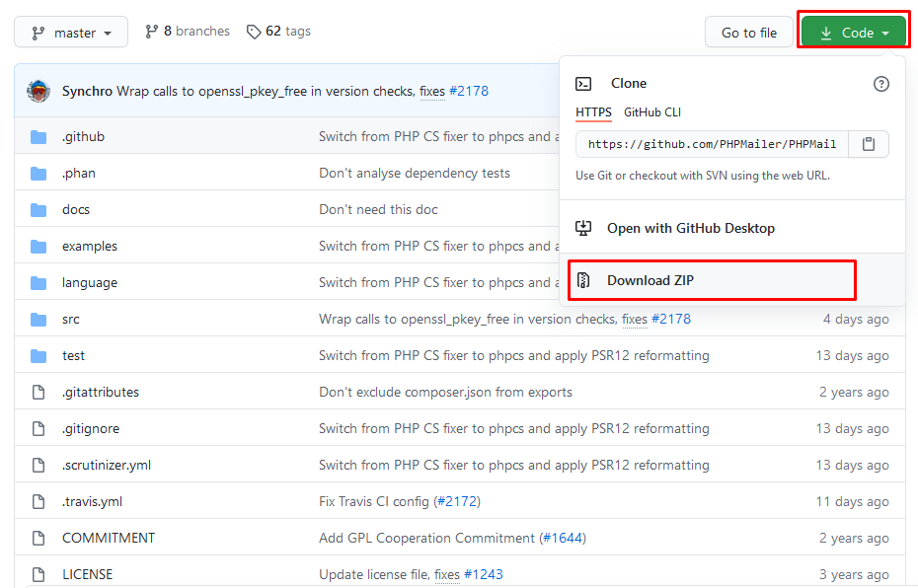Open pull request #2172 link
The height and width of the screenshot is (588, 918).
click(457, 501)
